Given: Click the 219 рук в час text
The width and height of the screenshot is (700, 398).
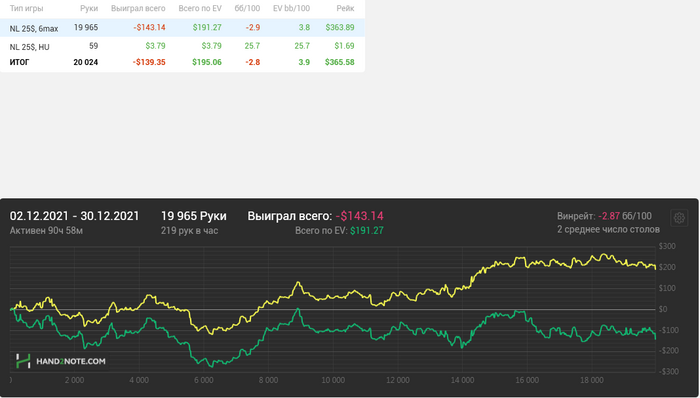Looking at the screenshot, I should click(189, 231).
